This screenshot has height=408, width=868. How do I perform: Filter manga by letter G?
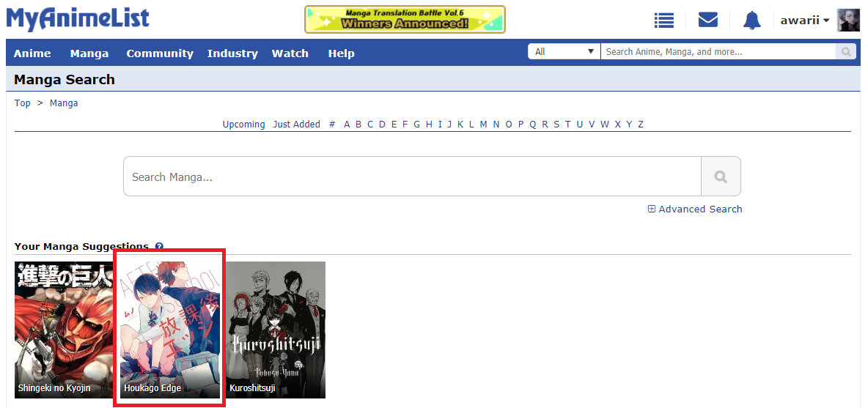point(417,125)
